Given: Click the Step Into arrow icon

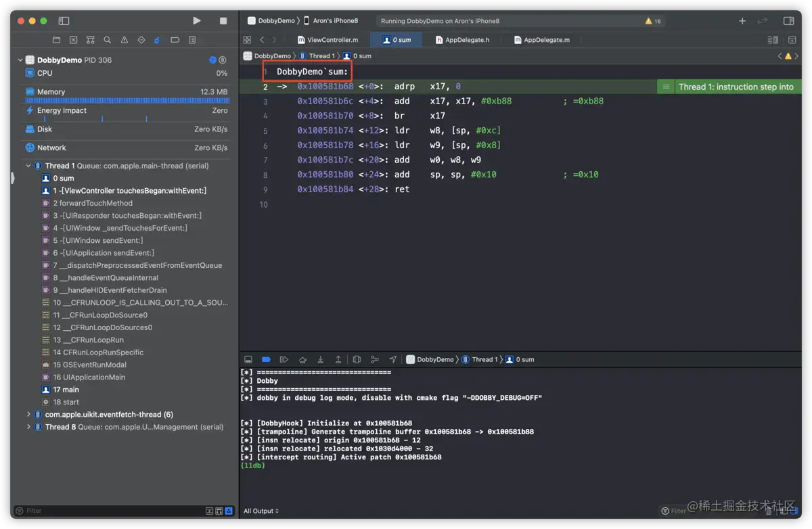Looking at the screenshot, I should click(321, 359).
